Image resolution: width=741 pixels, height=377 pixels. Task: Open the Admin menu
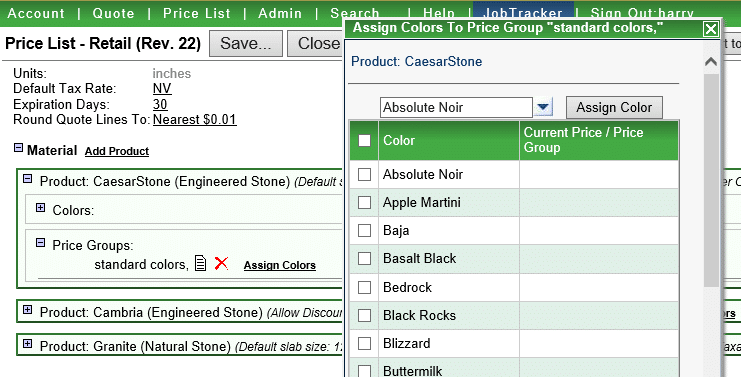click(280, 13)
